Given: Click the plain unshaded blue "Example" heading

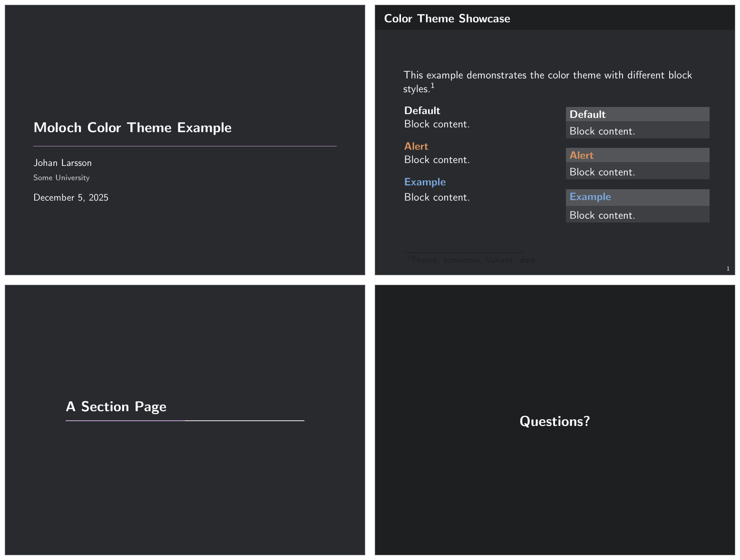Looking at the screenshot, I should pyautogui.click(x=425, y=182).
